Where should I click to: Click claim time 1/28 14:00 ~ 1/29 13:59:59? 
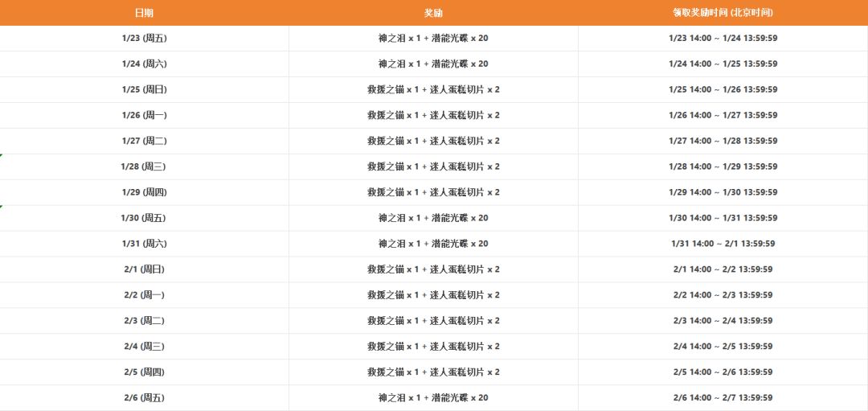click(723, 167)
